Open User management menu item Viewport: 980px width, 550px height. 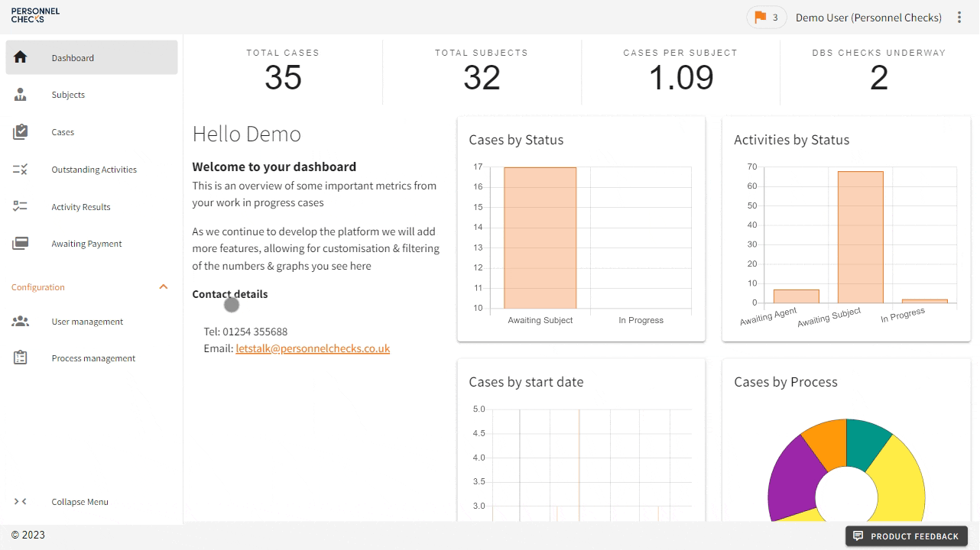[x=92, y=322]
